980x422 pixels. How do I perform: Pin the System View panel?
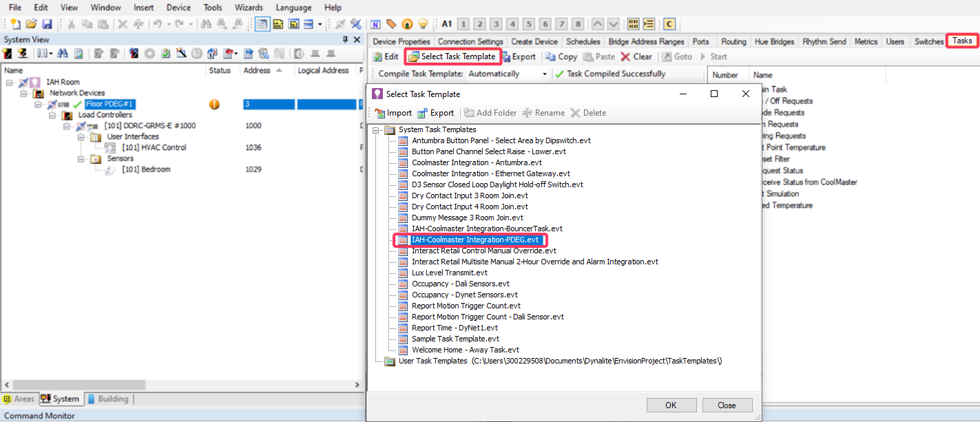pos(346,39)
